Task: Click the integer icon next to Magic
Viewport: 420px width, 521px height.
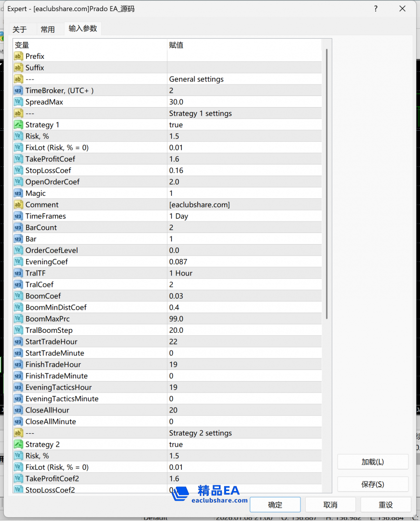Action: [18, 193]
